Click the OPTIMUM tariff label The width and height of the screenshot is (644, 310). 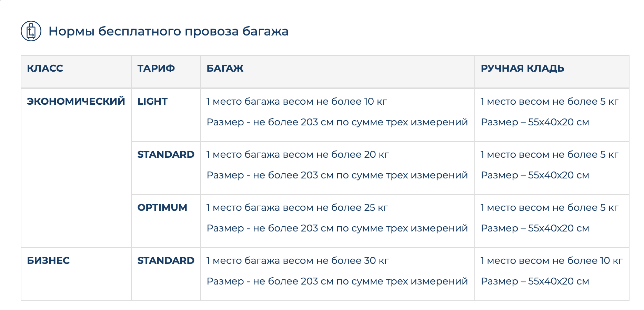coord(162,207)
